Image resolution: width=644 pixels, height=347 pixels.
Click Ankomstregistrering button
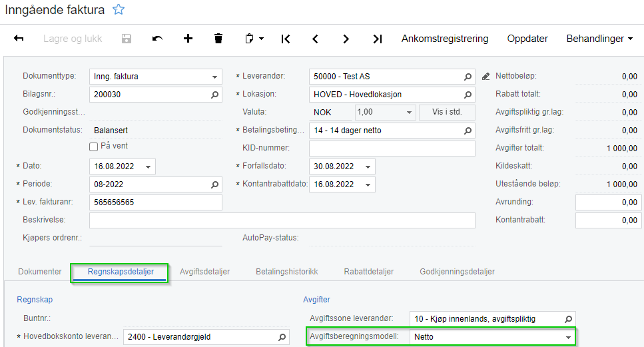(x=445, y=39)
